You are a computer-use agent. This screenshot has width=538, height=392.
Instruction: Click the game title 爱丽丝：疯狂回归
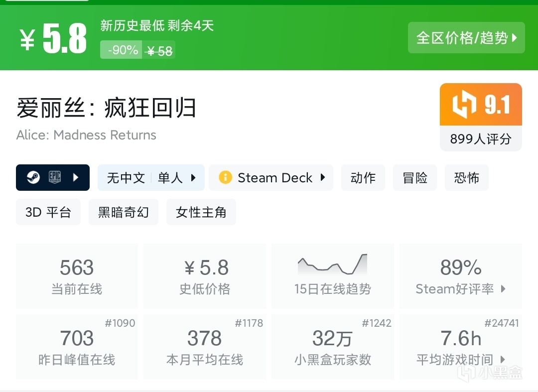(107, 108)
